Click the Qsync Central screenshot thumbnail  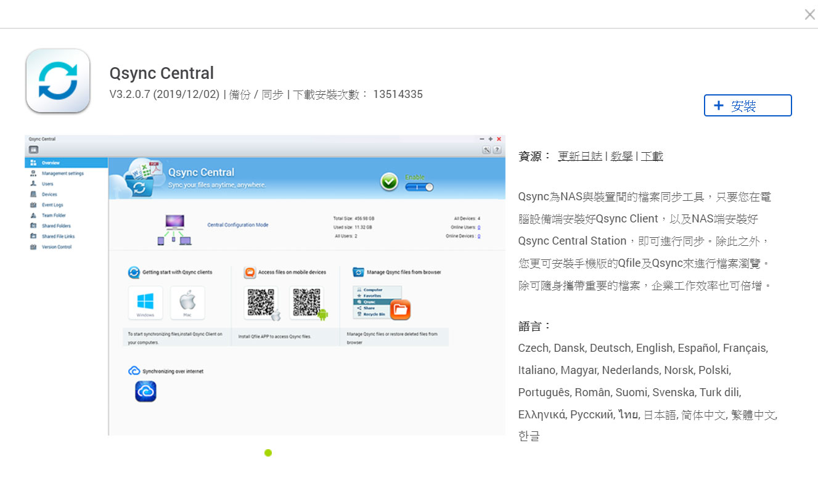pos(264,285)
